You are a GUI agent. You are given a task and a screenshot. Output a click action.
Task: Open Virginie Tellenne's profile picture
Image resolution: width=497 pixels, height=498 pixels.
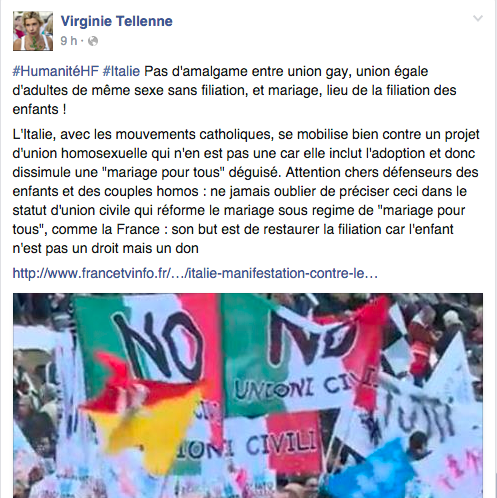point(33,31)
